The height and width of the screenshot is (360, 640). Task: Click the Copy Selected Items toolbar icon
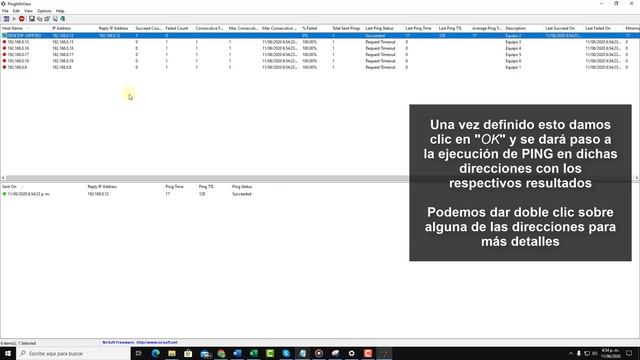coord(40,19)
